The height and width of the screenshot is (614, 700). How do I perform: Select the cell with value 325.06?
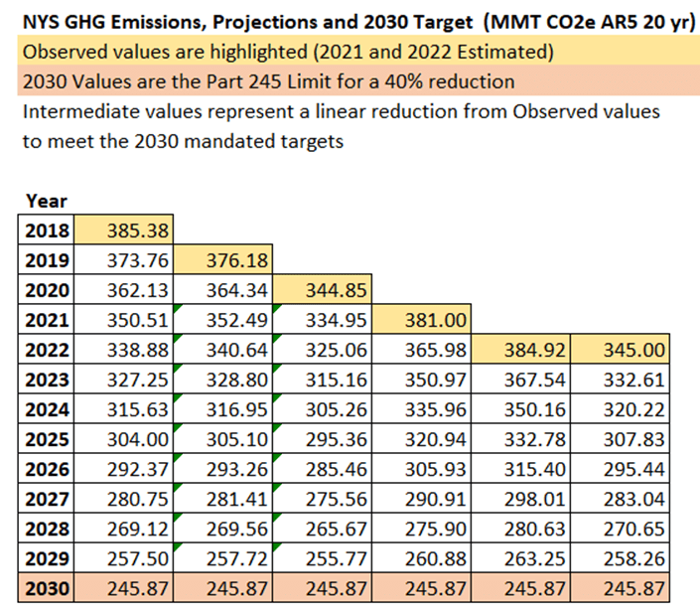[x=322, y=350]
